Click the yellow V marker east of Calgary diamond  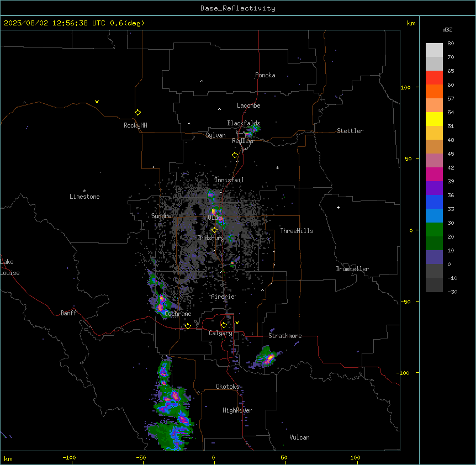coord(237,323)
